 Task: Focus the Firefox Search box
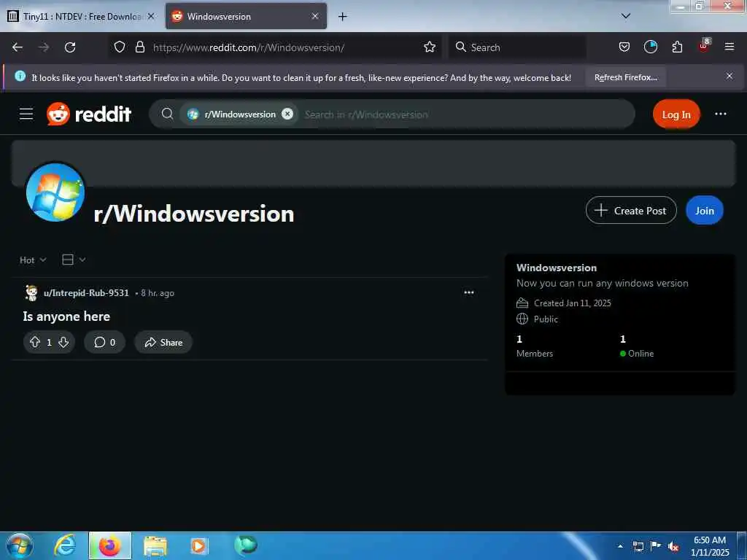point(517,47)
